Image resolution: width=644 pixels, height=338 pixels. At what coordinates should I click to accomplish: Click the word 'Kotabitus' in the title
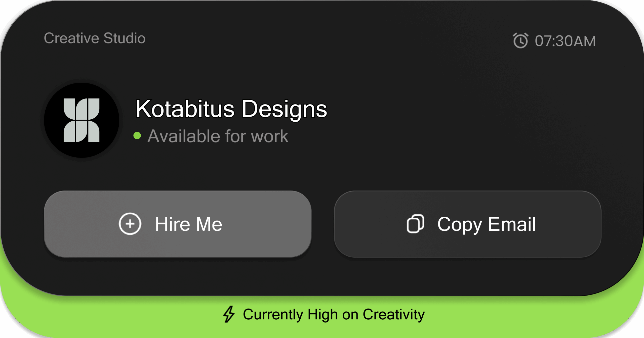[x=185, y=109]
